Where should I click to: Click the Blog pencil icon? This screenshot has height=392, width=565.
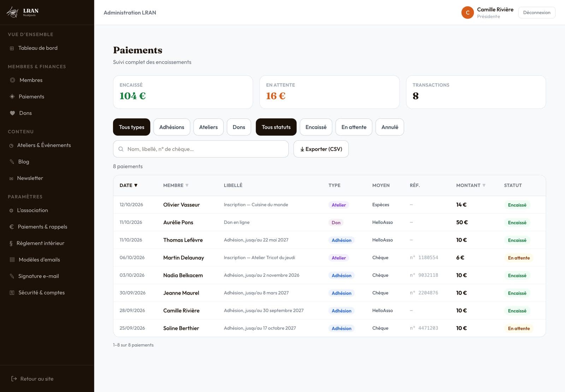point(12,162)
